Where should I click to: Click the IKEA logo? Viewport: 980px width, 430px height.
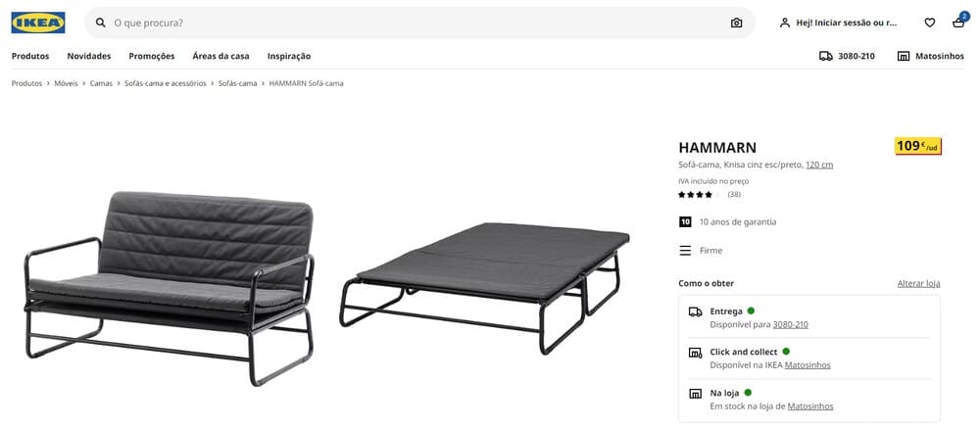[38, 24]
